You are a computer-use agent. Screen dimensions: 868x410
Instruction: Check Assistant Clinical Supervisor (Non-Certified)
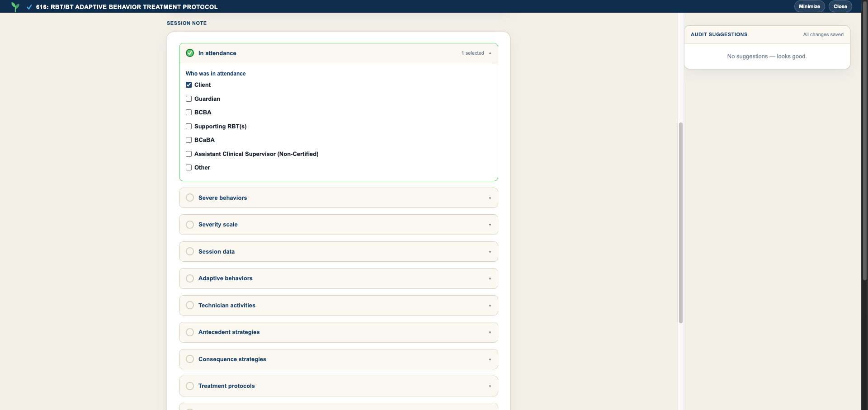tap(189, 154)
